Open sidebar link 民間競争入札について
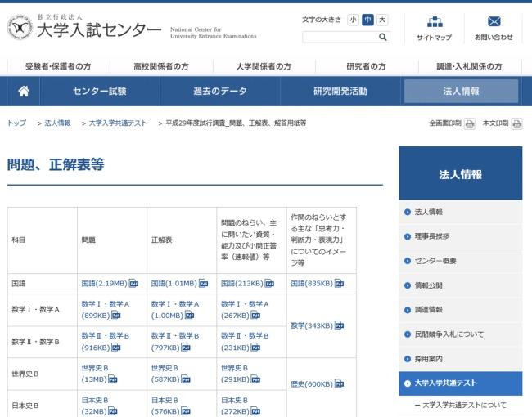This screenshot has width=532, height=417. point(461,334)
